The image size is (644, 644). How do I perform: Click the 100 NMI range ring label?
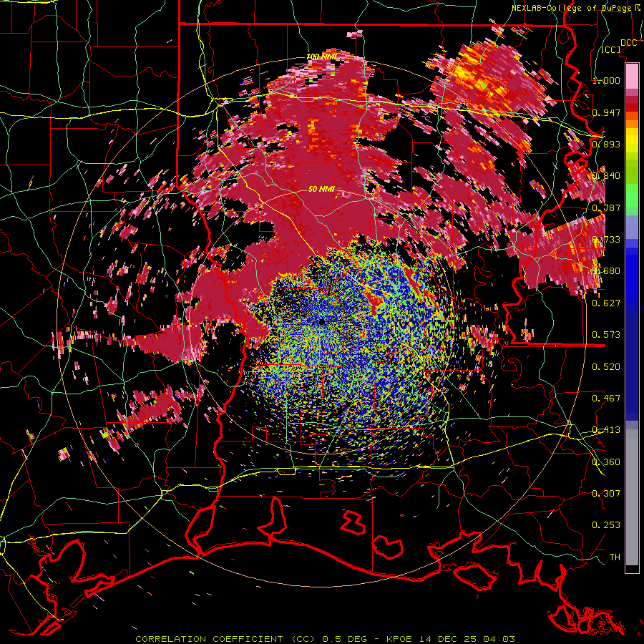[321, 57]
